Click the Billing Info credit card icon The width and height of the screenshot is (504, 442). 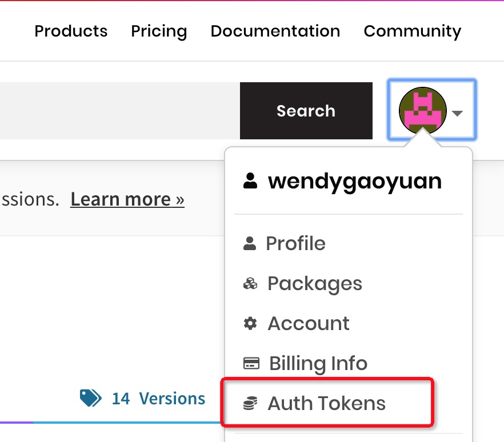point(251,364)
